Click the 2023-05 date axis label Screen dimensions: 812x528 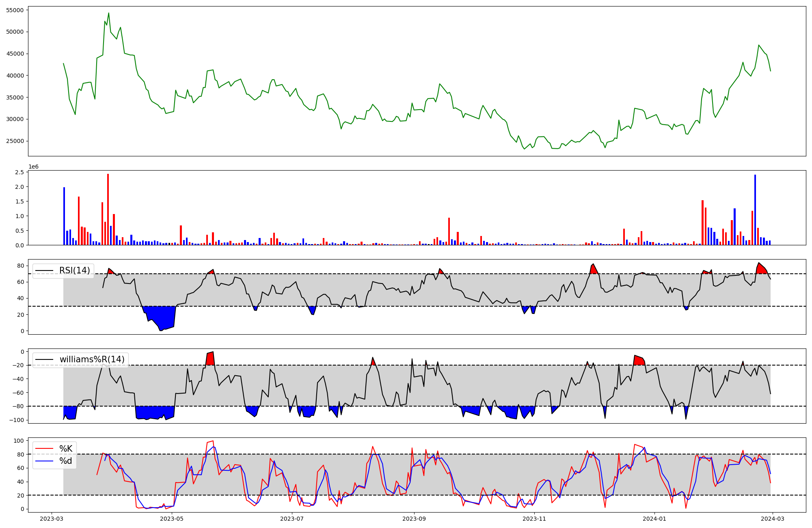coord(172,519)
